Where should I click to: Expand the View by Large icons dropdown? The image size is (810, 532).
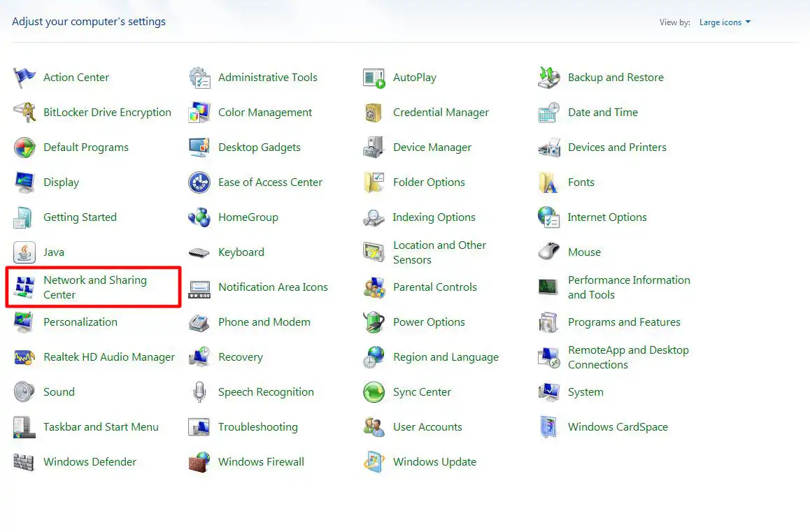coord(725,22)
